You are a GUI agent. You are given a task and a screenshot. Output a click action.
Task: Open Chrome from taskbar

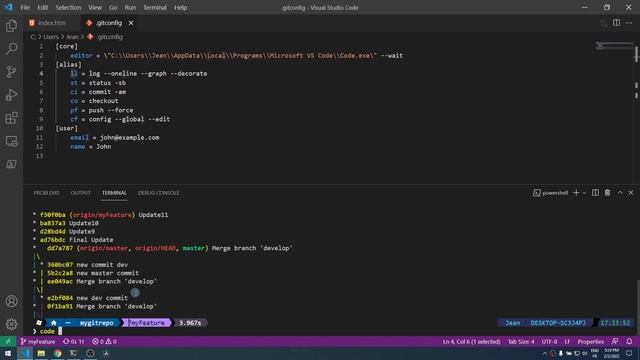58,353
